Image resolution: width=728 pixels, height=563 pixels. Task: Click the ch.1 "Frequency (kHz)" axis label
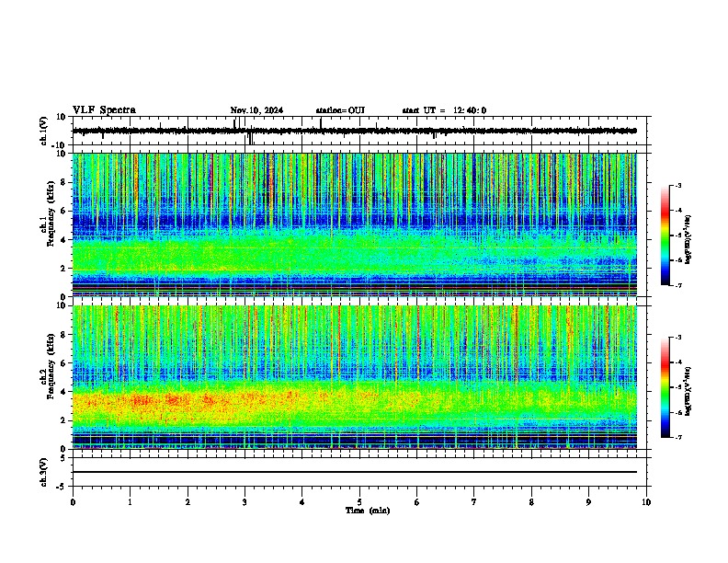(x=51, y=214)
